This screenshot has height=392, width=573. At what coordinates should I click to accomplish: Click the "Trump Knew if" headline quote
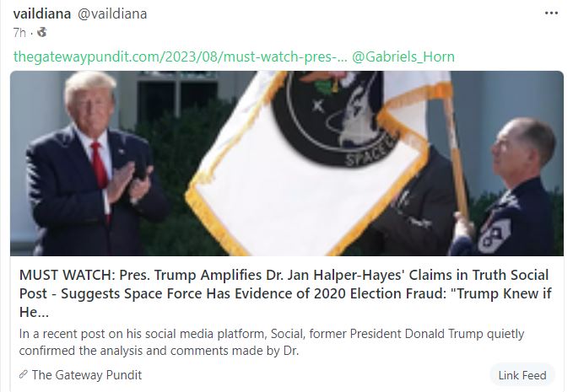click(500, 294)
